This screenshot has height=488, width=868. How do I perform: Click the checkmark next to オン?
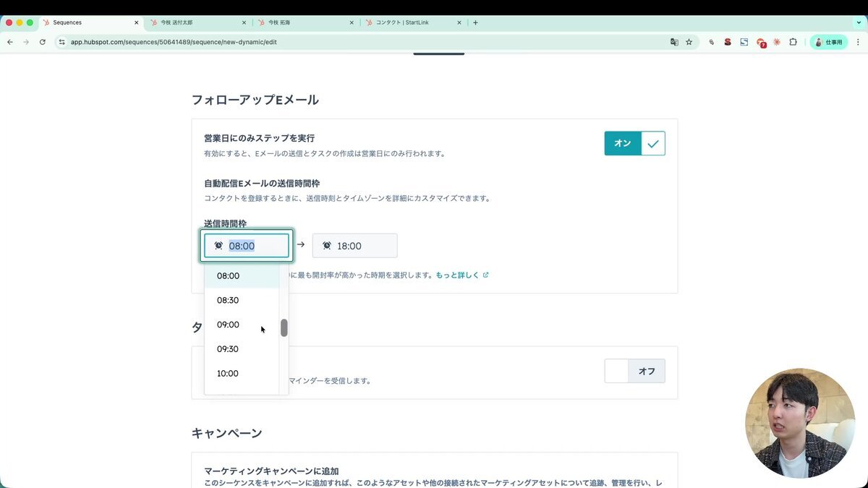point(652,143)
